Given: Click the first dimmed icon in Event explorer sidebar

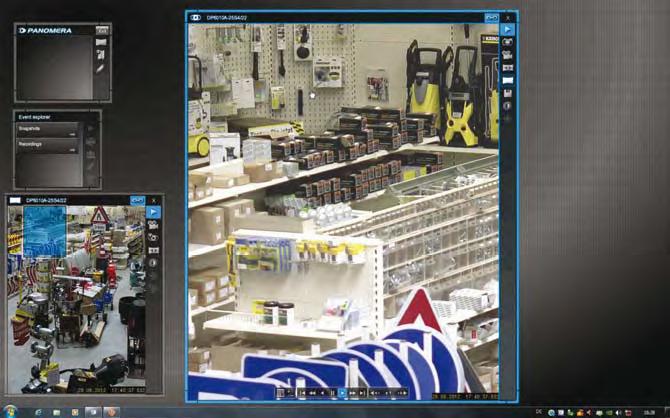Looking at the screenshot, I should (91, 129).
